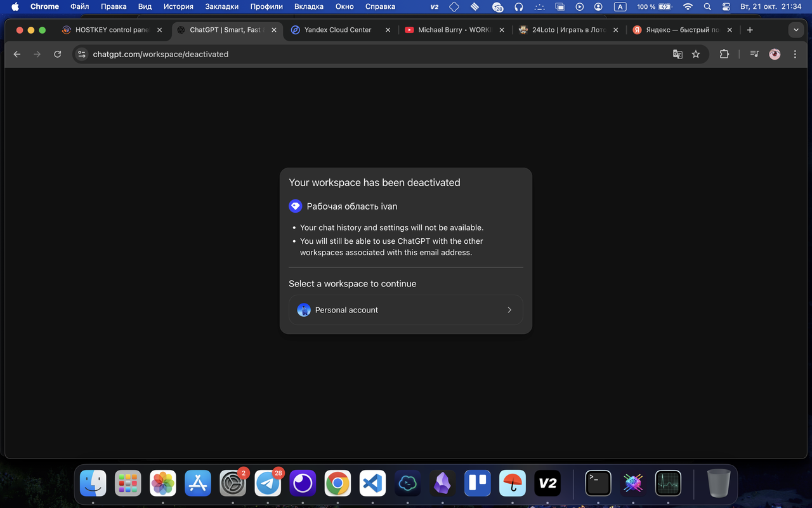Click the browser forward arrow
The image size is (812, 508).
click(37, 54)
